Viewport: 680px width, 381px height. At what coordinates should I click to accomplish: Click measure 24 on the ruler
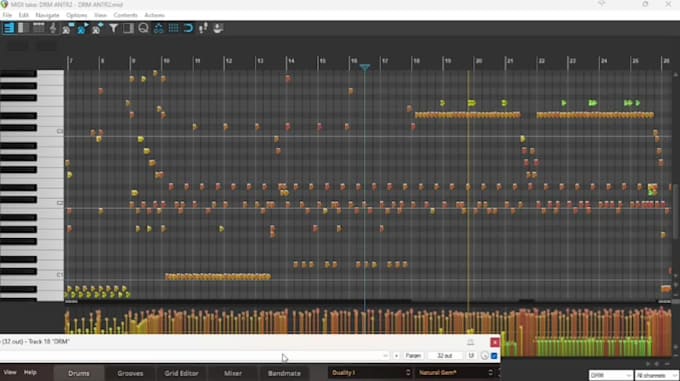click(x=604, y=61)
